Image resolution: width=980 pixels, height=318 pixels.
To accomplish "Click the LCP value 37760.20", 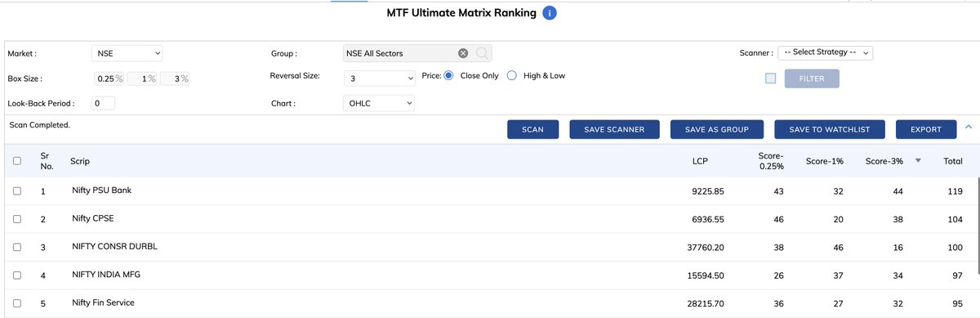I will pos(705,248).
